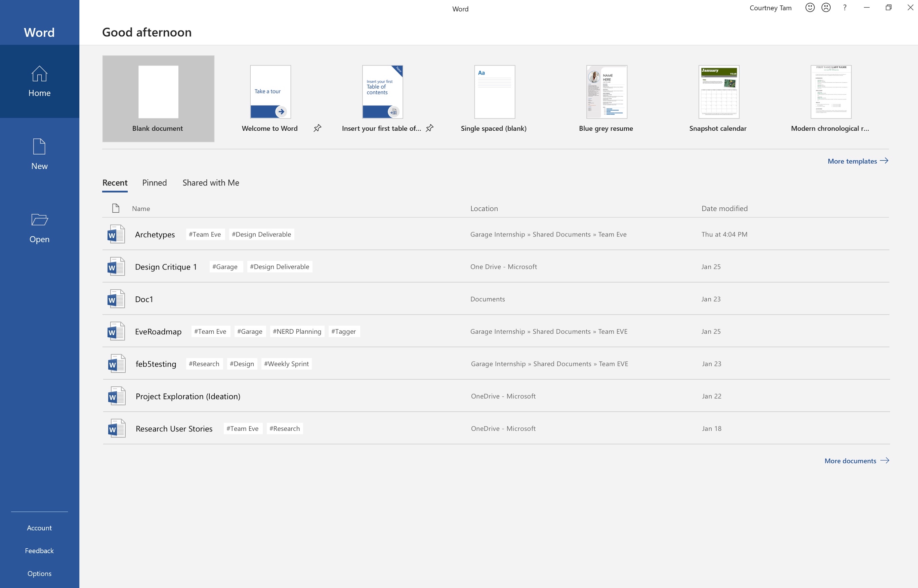Open Help question mark icon

pyautogui.click(x=845, y=8)
